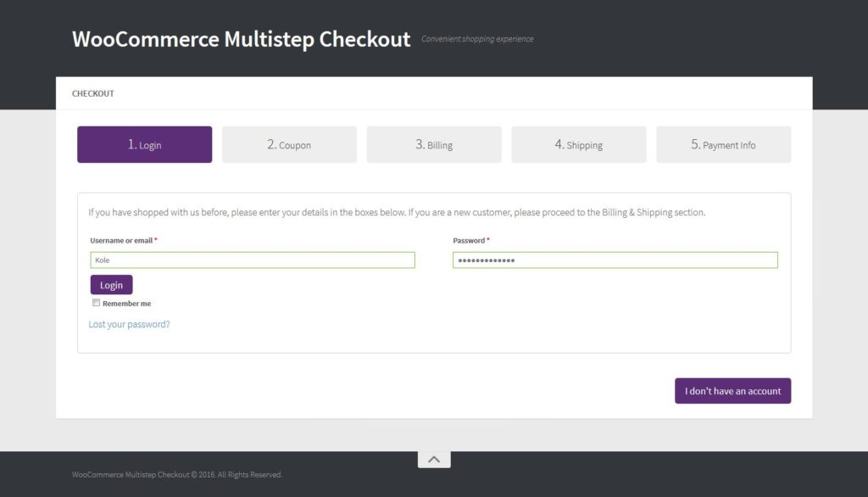Viewport: 868px width, 497px height.
Task: Select the 1. Login step tab
Action: [144, 145]
